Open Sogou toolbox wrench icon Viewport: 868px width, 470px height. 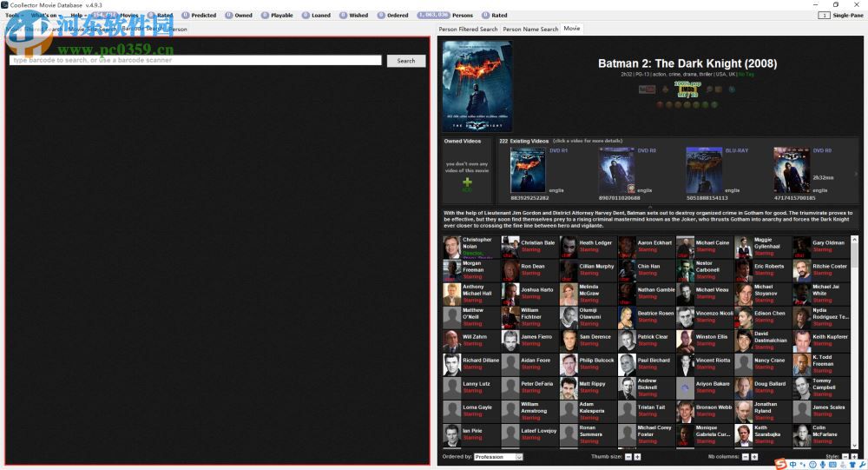pyautogui.click(x=862, y=465)
